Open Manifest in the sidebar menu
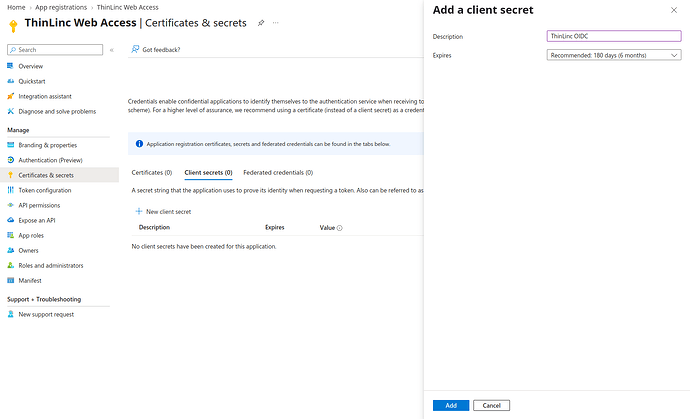The height and width of the screenshot is (419, 690). (30, 280)
